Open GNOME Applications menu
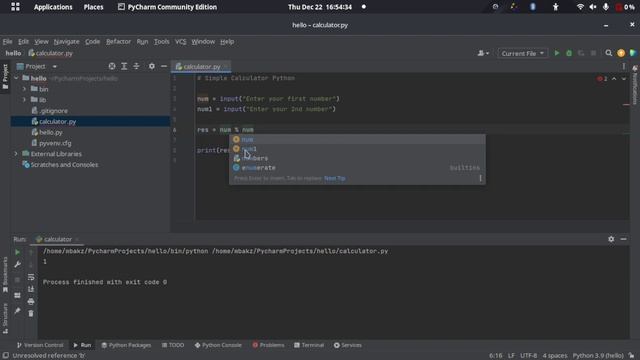Image resolution: width=640 pixels, height=360 pixels. [x=53, y=7]
